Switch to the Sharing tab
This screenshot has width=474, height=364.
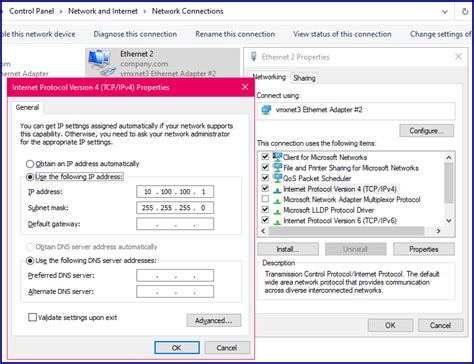tap(304, 78)
